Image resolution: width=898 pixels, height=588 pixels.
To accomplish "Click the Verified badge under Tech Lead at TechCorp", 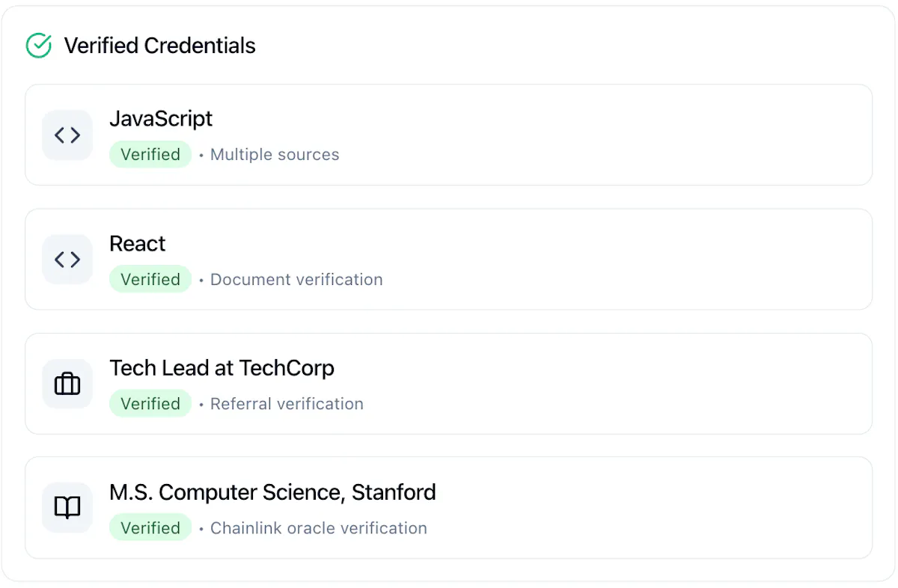I will (x=150, y=404).
